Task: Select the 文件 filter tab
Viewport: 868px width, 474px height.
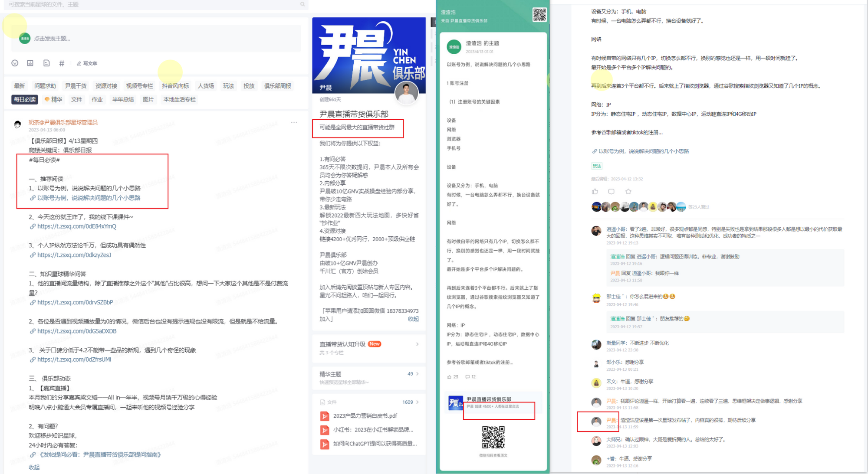Action: click(x=76, y=99)
